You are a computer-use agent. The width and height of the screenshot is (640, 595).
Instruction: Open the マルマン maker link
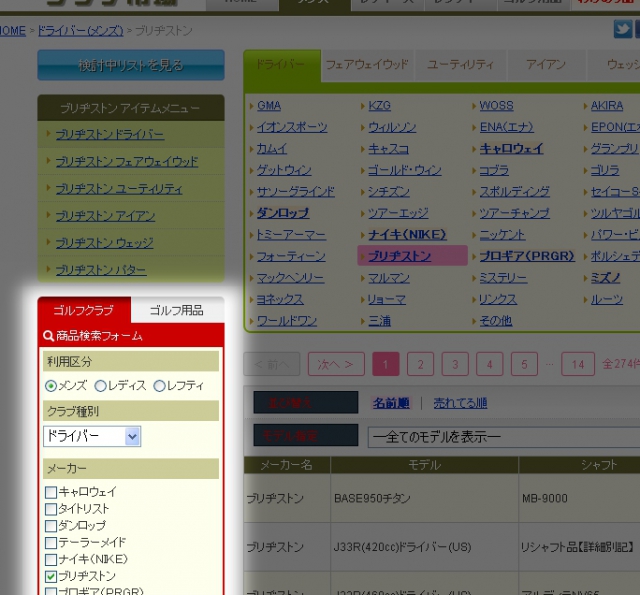point(389,278)
